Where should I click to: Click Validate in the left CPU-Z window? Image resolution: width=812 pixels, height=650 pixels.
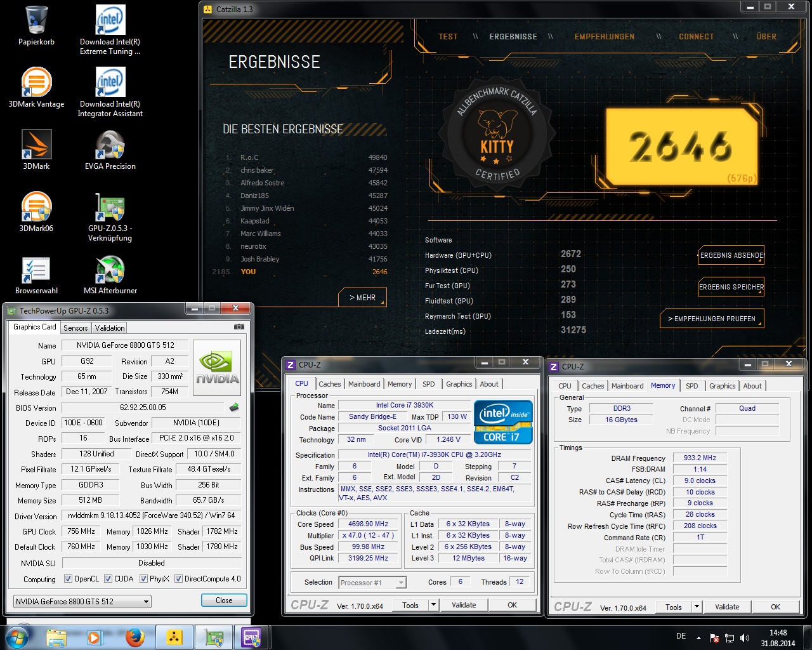tap(464, 605)
